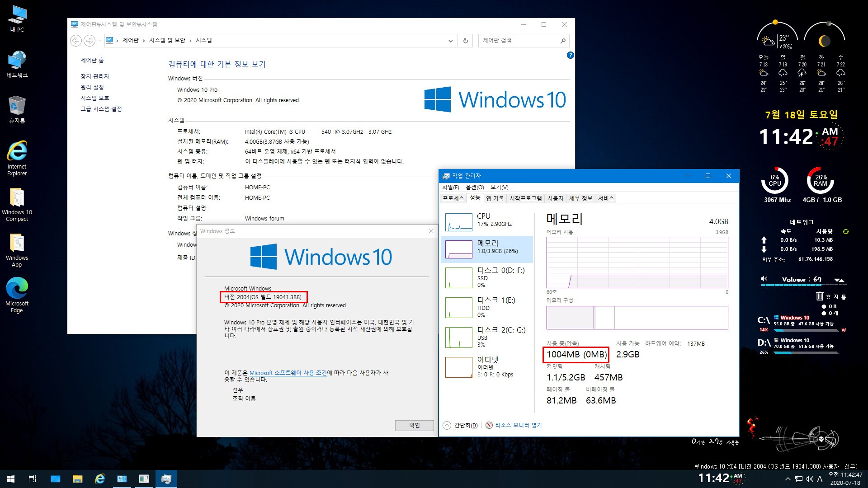Image resolution: width=868 pixels, height=488 pixels.
Task: Open Internet Explorer from the taskbar
Action: pyautogui.click(x=100, y=479)
